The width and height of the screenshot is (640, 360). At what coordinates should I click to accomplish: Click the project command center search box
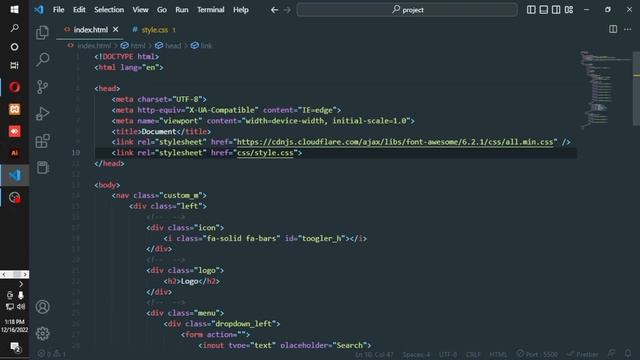407,10
